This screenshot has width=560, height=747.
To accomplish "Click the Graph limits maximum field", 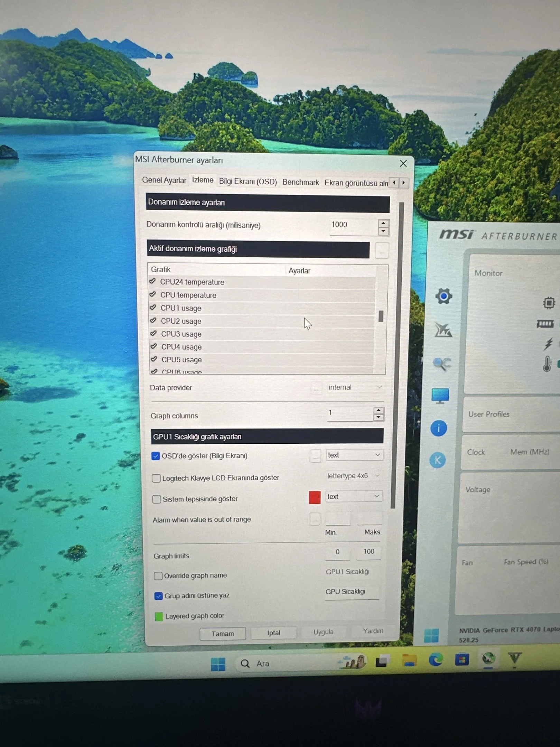I will click(x=369, y=552).
